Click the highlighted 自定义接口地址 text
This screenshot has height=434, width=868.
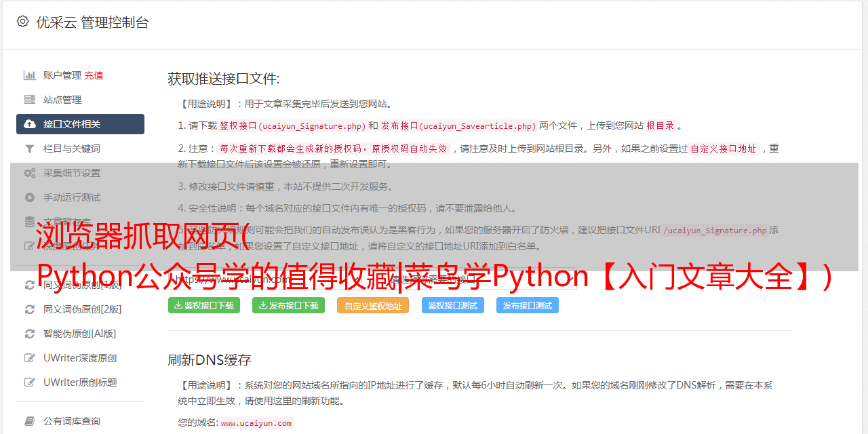click(723, 149)
